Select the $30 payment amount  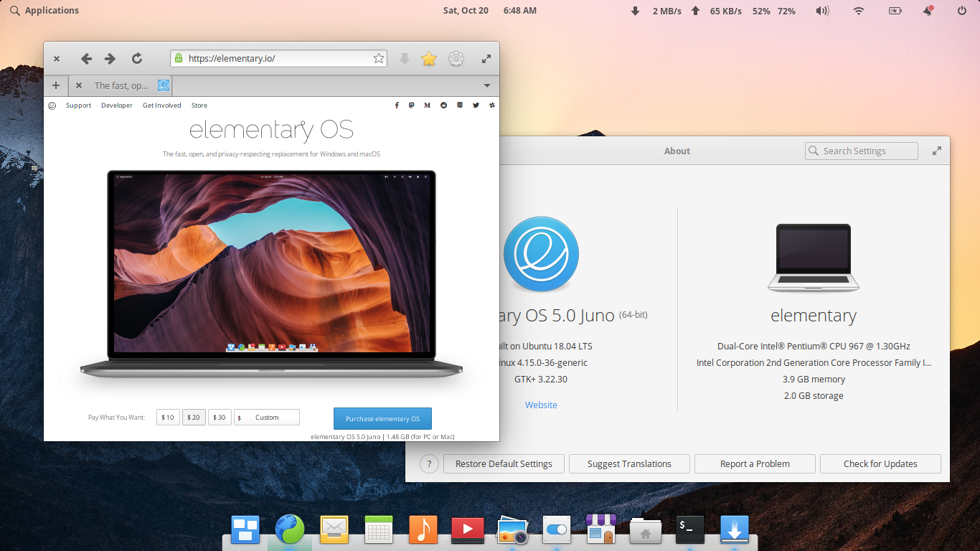[220, 417]
